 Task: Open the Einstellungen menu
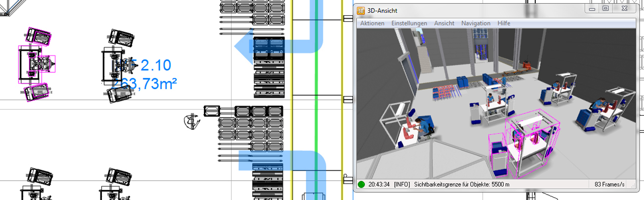click(x=409, y=23)
